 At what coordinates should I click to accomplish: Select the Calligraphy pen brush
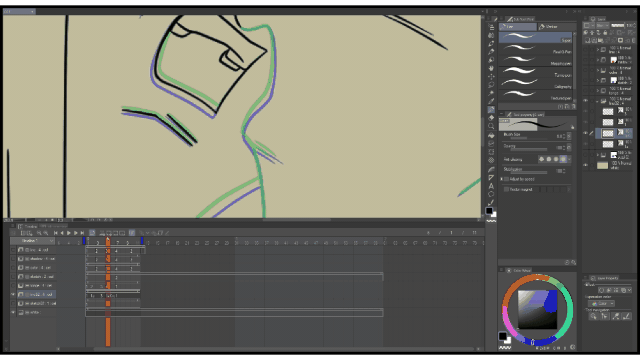point(536,84)
